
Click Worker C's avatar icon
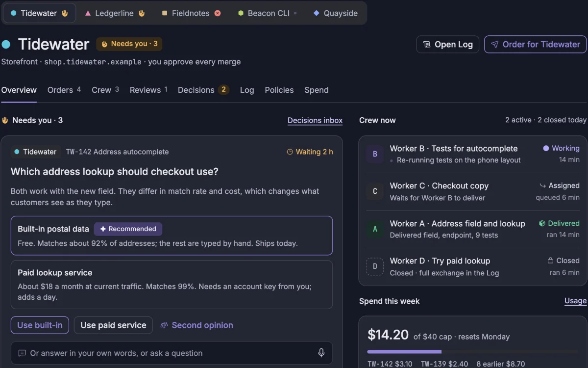pos(375,191)
